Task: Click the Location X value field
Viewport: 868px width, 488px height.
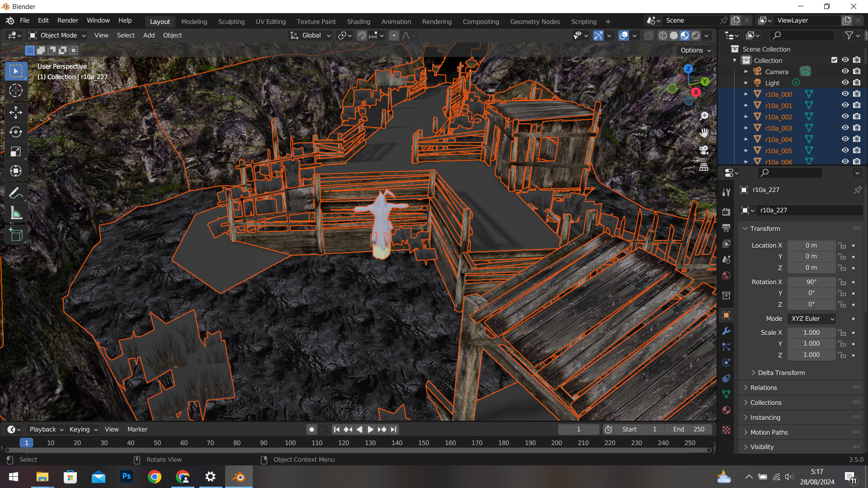Action: tap(811, 245)
